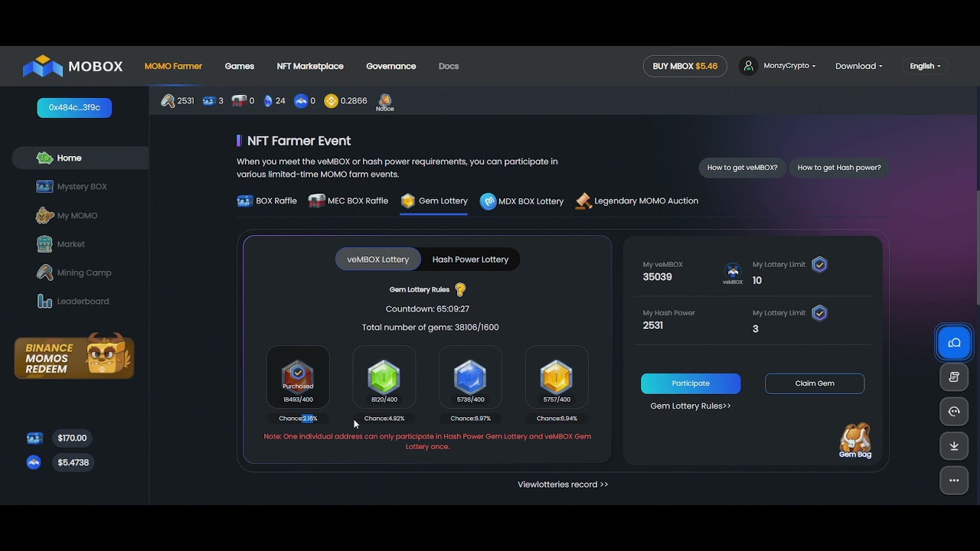Click How to get Hash power? button

(x=839, y=168)
